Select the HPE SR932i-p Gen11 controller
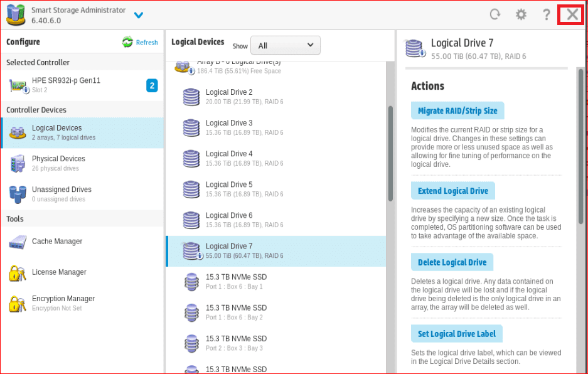588x374 pixels. pyautogui.click(x=66, y=85)
